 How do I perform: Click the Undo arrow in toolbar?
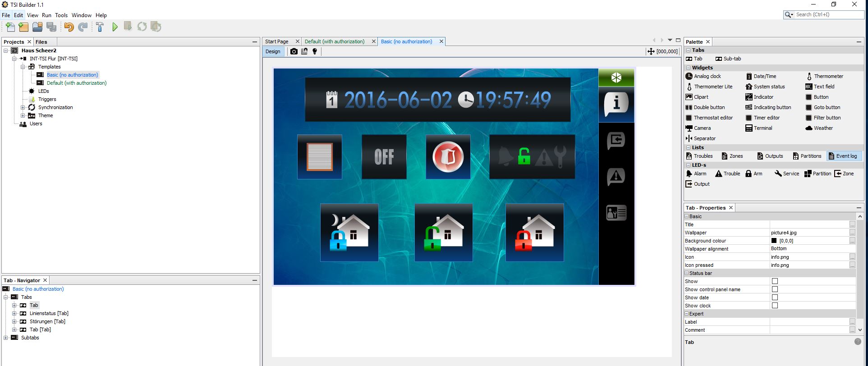point(69,27)
